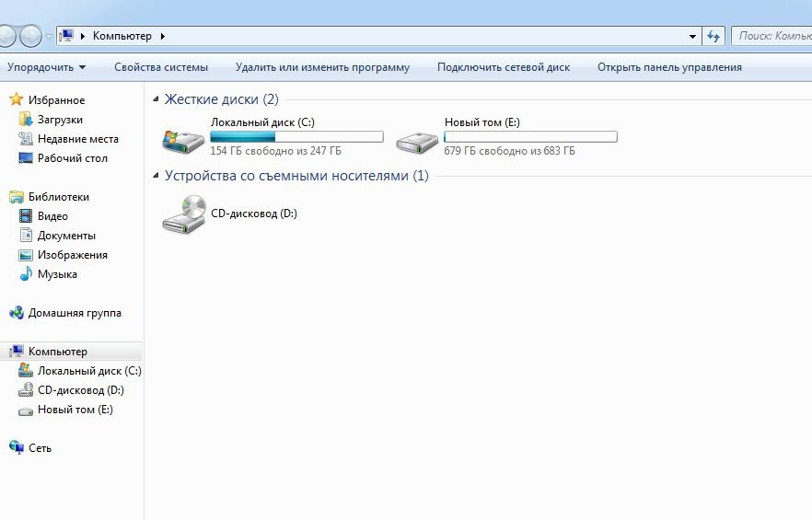Click text '679 ГБ свободно из 683 ГБ'
This screenshot has width=812, height=520.
(x=510, y=151)
